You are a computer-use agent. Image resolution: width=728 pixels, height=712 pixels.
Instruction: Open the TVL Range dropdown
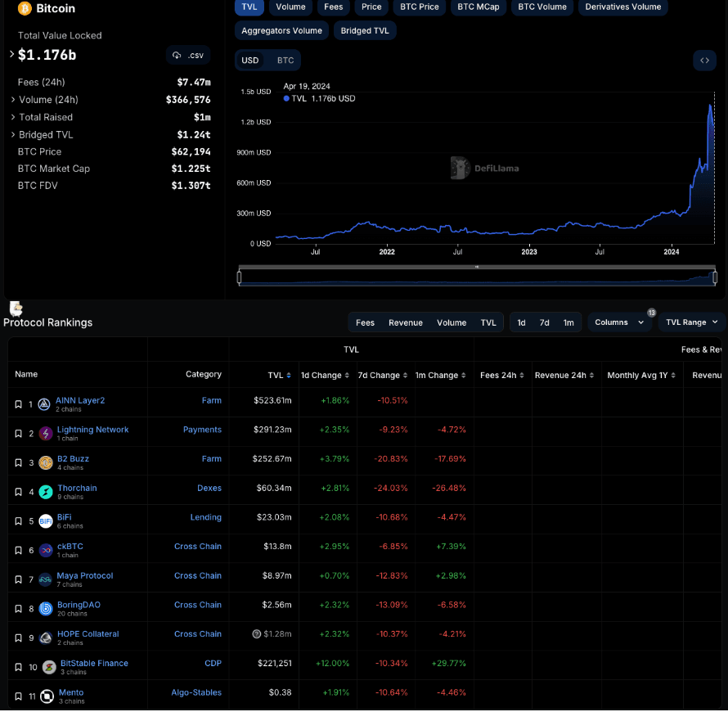691,322
